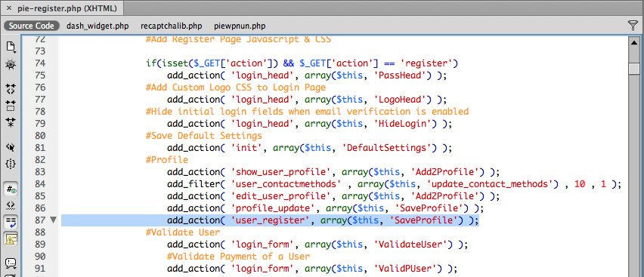Click the '#Save Default Settings' comment
The height and width of the screenshot is (277, 644).
[x=204, y=135]
